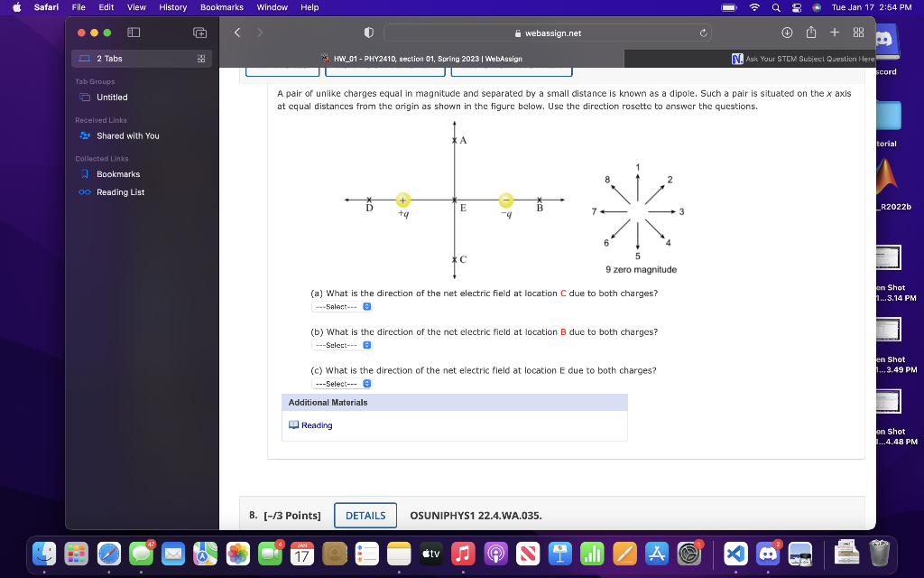Open the Bookmarks menu in menu bar

point(222,7)
